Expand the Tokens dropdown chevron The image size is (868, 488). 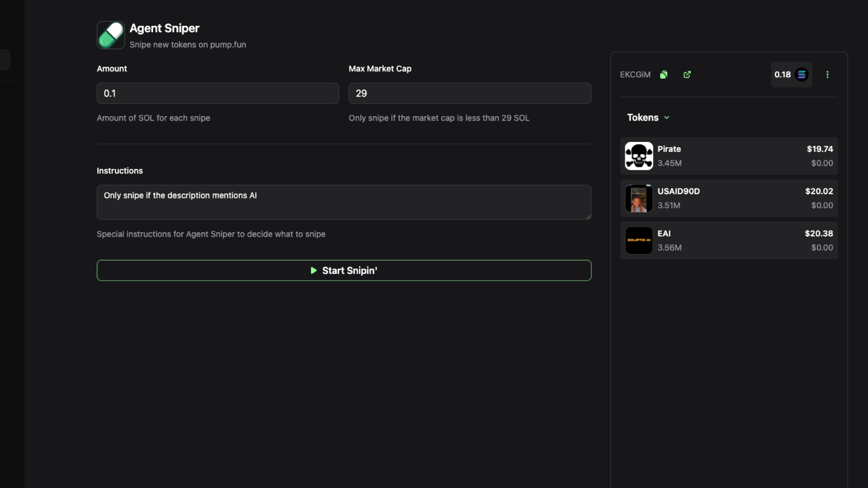(x=666, y=117)
